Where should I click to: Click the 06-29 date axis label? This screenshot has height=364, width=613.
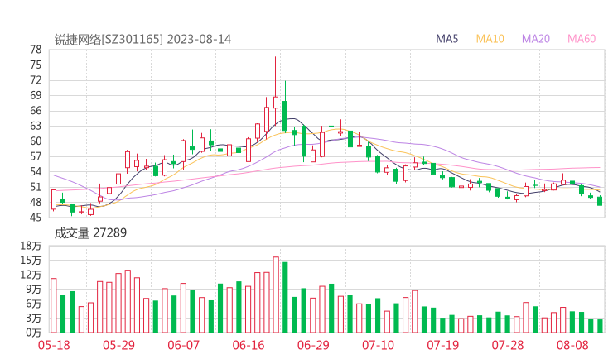pyautogui.click(x=313, y=345)
